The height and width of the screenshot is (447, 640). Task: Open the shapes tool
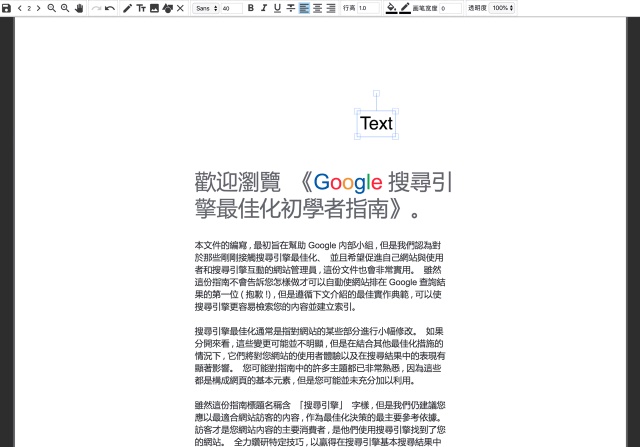(167, 8)
